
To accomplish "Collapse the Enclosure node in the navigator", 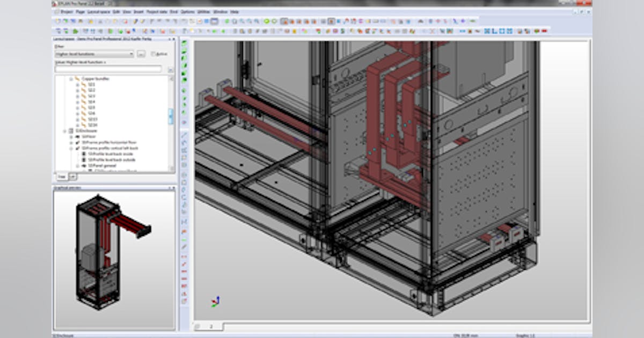I will (x=64, y=130).
